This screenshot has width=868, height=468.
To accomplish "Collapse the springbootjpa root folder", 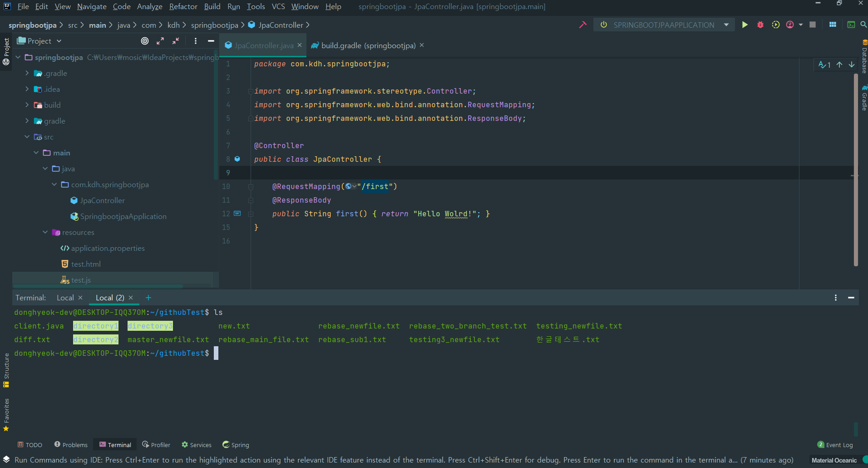I will (x=18, y=57).
